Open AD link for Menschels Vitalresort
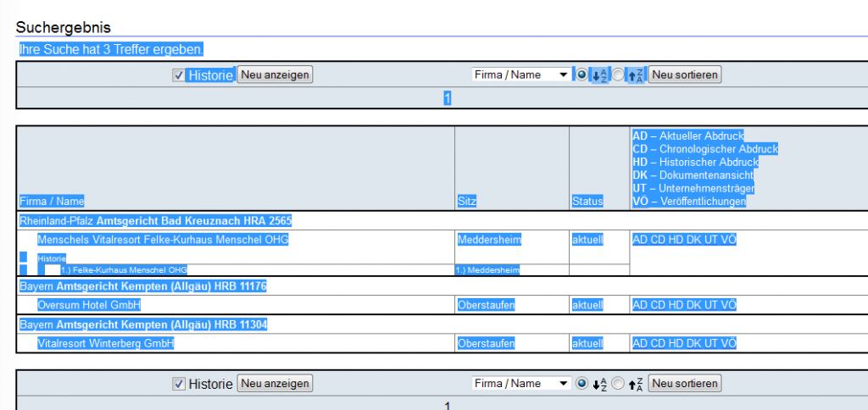The height and width of the screenshot is (410, 868). point(639,240)
